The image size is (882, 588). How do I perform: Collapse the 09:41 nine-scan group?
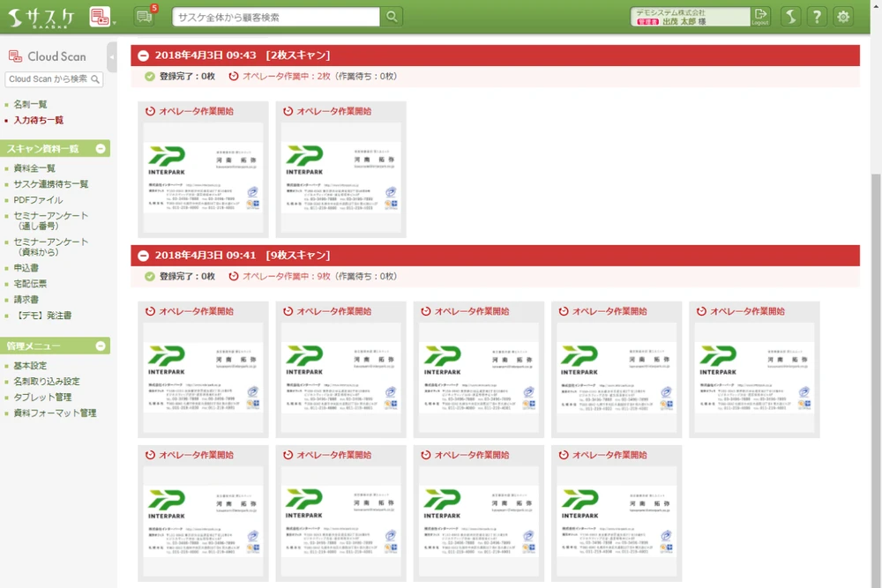(x=144, y=256)
